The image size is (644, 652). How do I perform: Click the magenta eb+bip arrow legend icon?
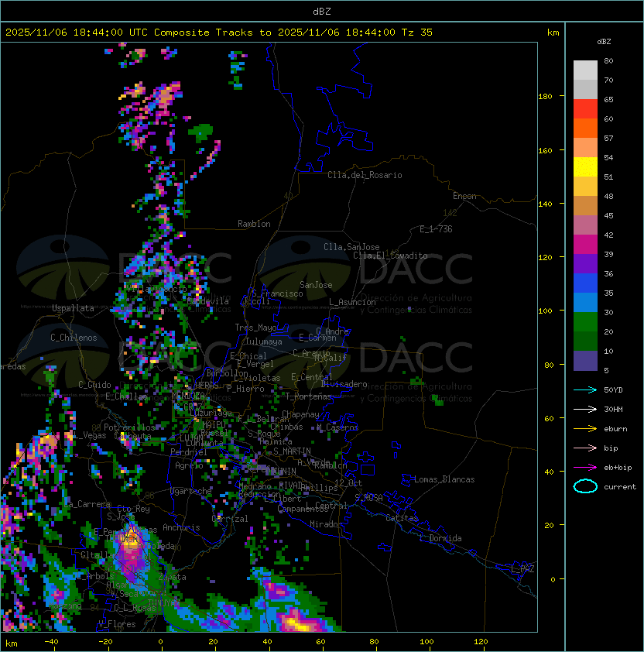585,468
